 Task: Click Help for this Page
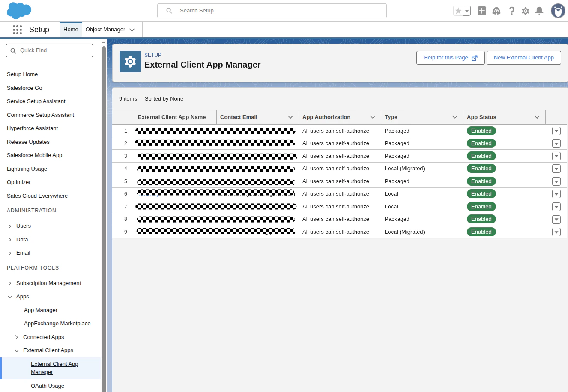coord(451,58)
